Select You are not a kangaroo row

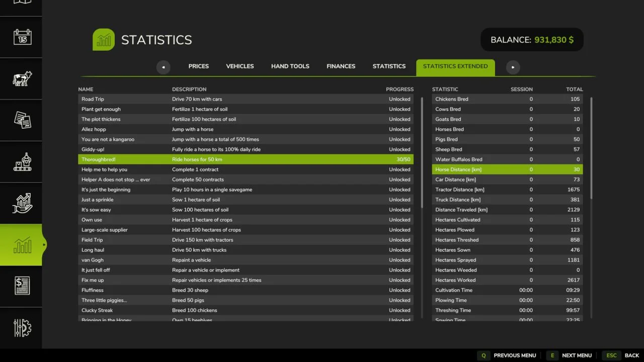[246, 139]
